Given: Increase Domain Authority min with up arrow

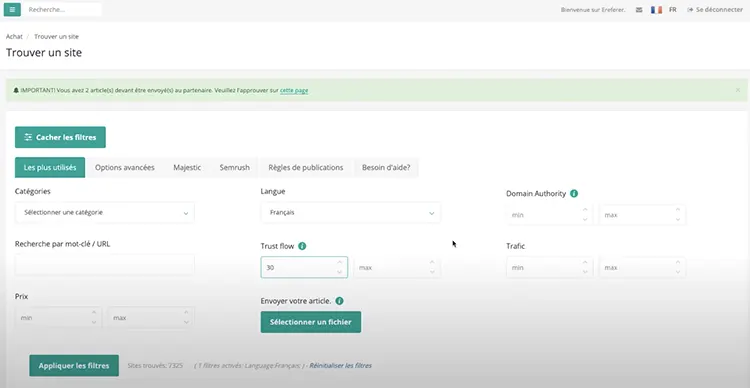Looking at the screenshot, I should coord(585,210).
